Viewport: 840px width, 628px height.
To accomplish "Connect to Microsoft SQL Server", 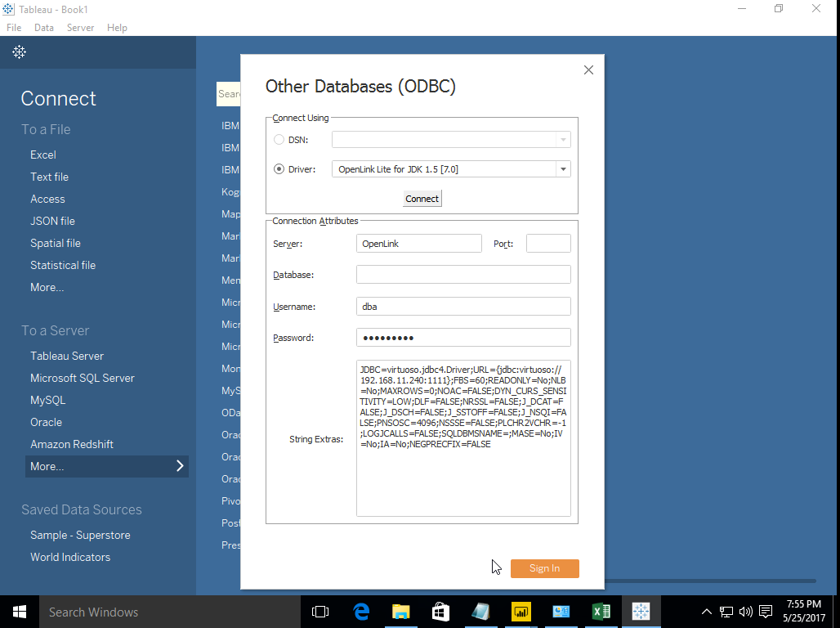I will pos(83,378).
